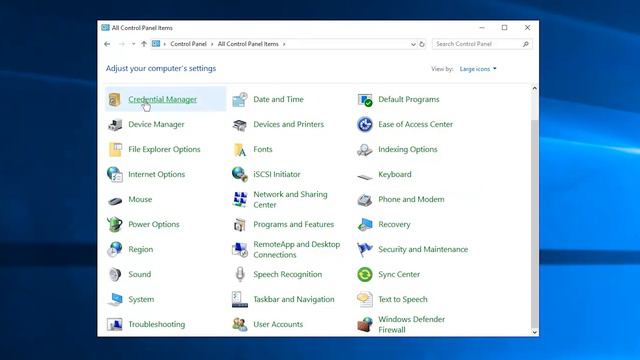640x360 pixels.
Task: Go back with the Back arrow
Action: (x=107, y=44)
